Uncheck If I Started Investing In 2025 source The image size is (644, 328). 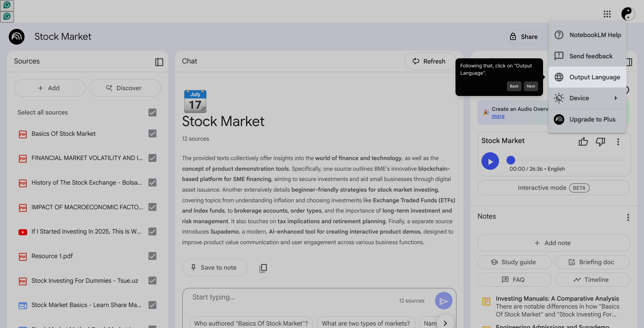tap(152, 231)
